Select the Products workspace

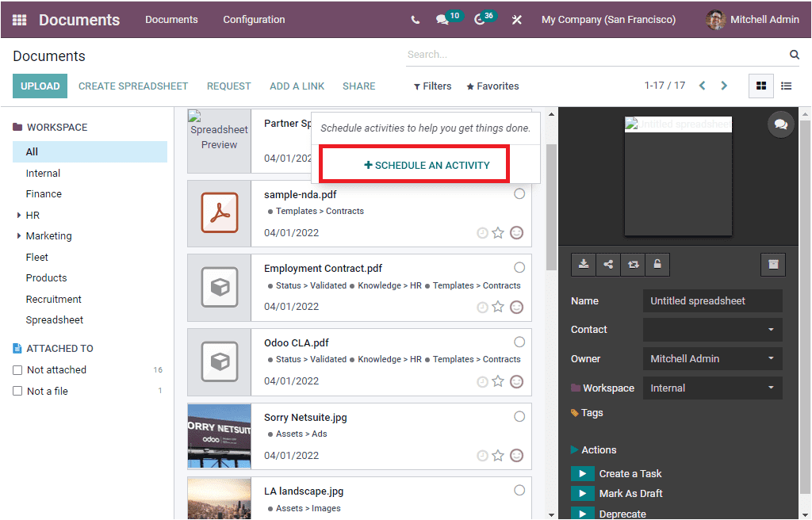[46, 277]
